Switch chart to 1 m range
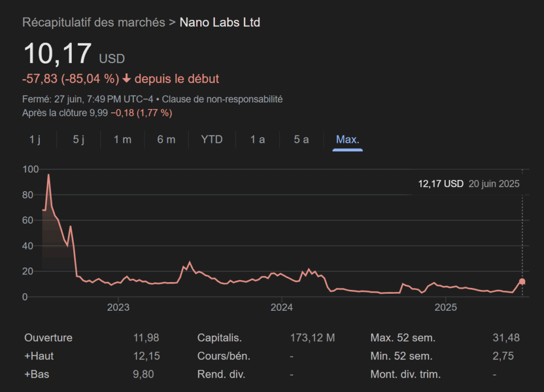This screenshot has height=392, width=544. click(x=123, y=140)
